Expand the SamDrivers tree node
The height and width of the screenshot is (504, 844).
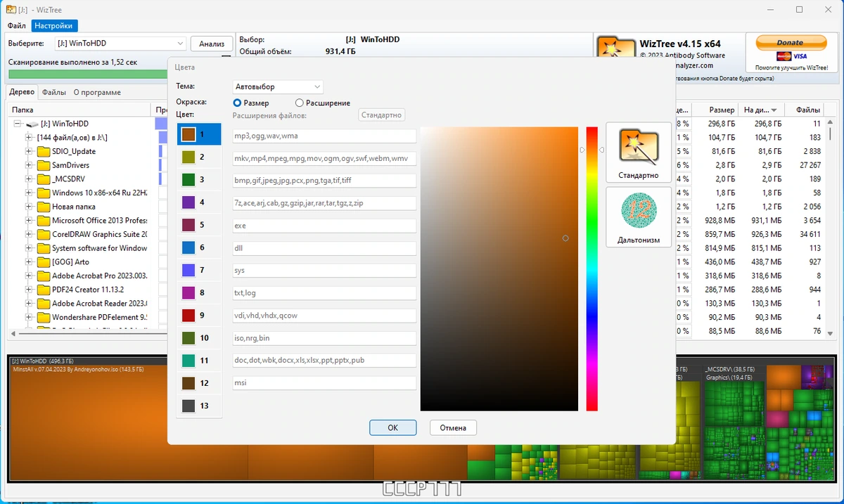29,165
